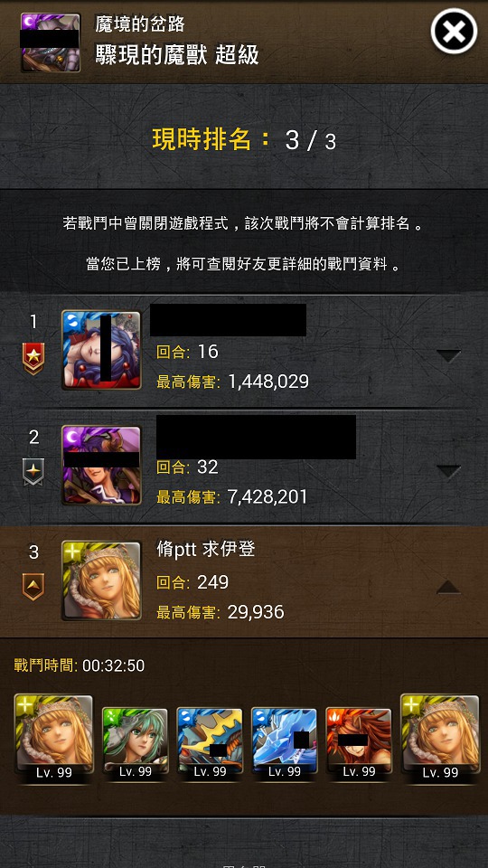Tap the stage boss icon in header
Viewport: 488px width, 868px height.
coord(51,42)
